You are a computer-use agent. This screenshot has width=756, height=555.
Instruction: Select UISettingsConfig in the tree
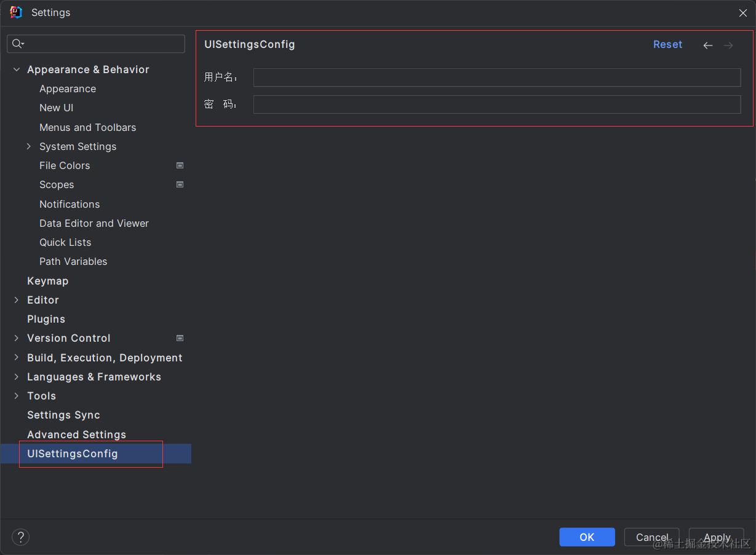click(x=72, y=454)
